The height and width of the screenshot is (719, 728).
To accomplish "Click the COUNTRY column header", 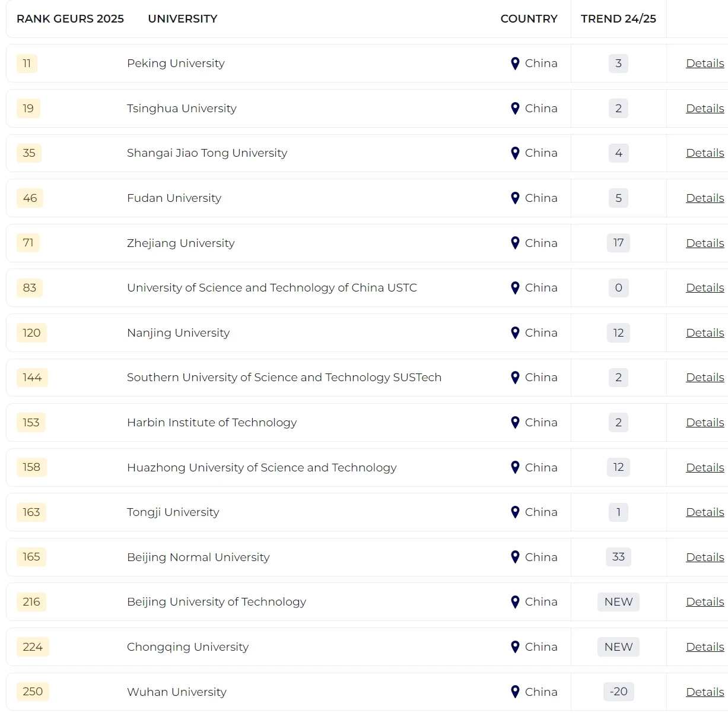I will pyautogui.click(x=529, y=18).
